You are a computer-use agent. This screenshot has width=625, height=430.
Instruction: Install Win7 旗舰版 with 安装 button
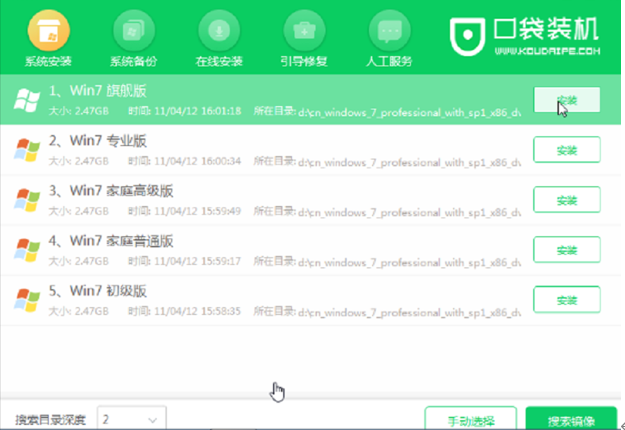pos(567,100)
